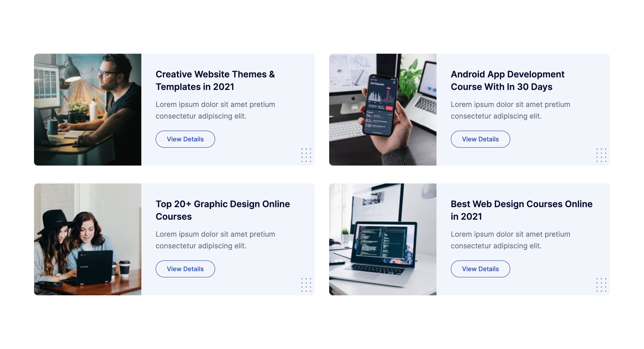Screen dimensions: 644x349
Task: Click 'View Details' for Android App Development Course
Action: click(x=480, y=139)
